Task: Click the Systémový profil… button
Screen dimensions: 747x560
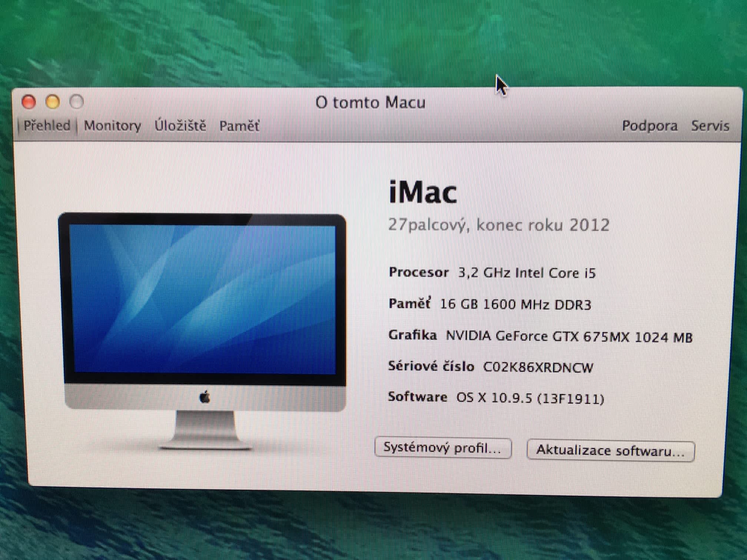Action: tap(443, 448)
